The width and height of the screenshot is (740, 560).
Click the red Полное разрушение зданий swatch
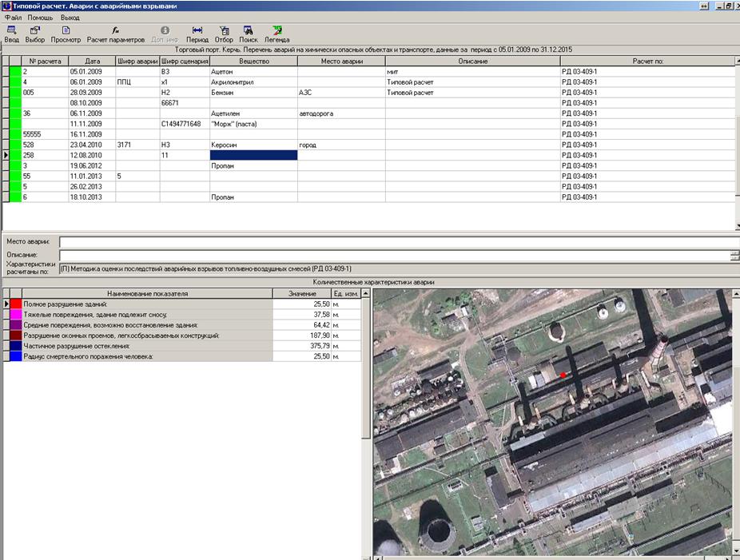coord(16,304)
